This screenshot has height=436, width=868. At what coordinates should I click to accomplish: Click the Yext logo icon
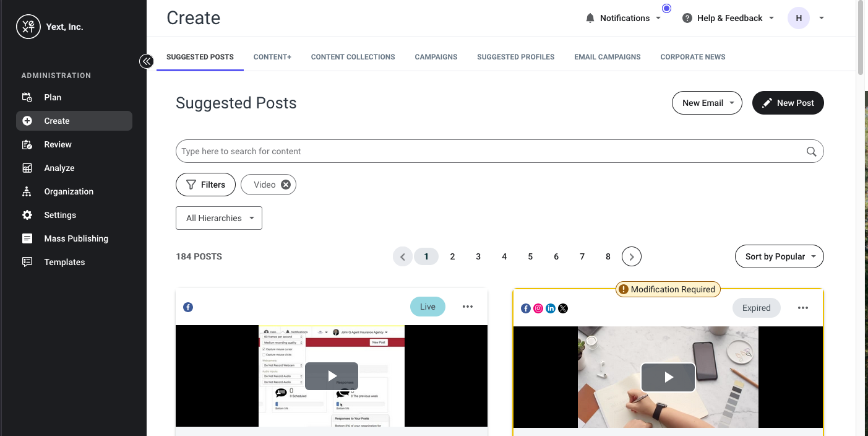[x=28, y=27]
